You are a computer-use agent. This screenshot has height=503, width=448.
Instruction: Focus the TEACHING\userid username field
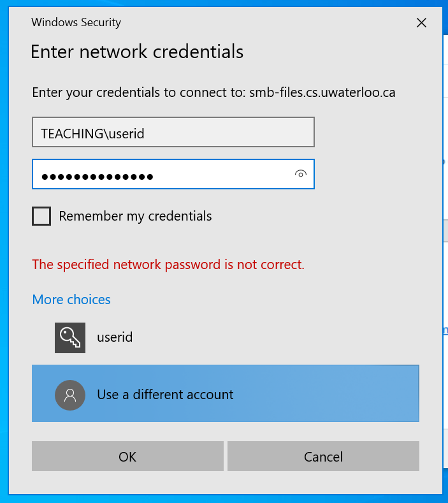pyautogui.click(x=173, y=133)
